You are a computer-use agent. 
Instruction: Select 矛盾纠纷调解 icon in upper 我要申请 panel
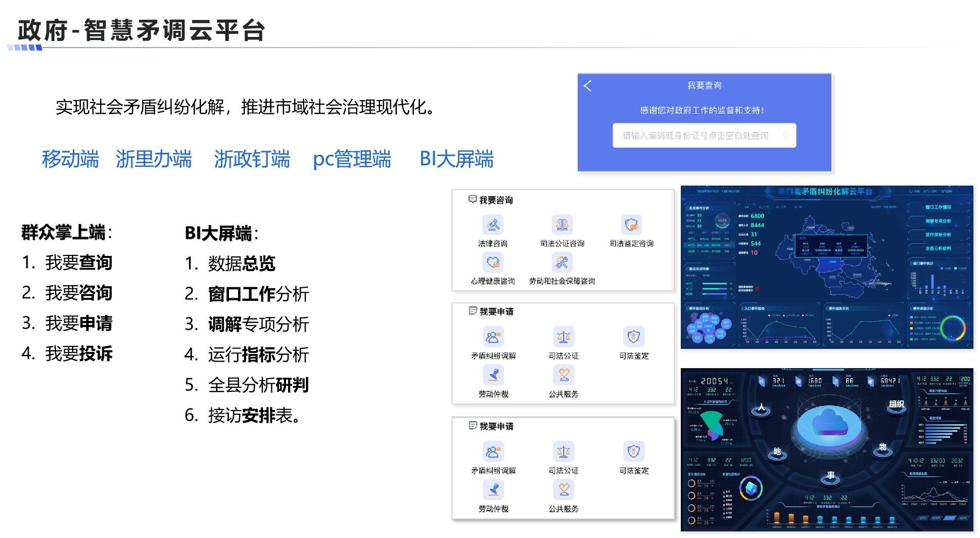pos(493,337)
